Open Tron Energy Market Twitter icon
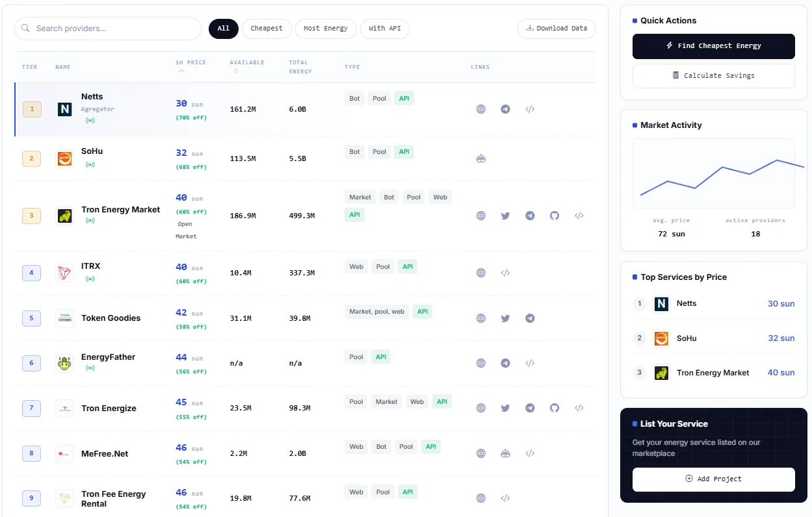This screenshot has height=517, width=812. coord(505,216)
